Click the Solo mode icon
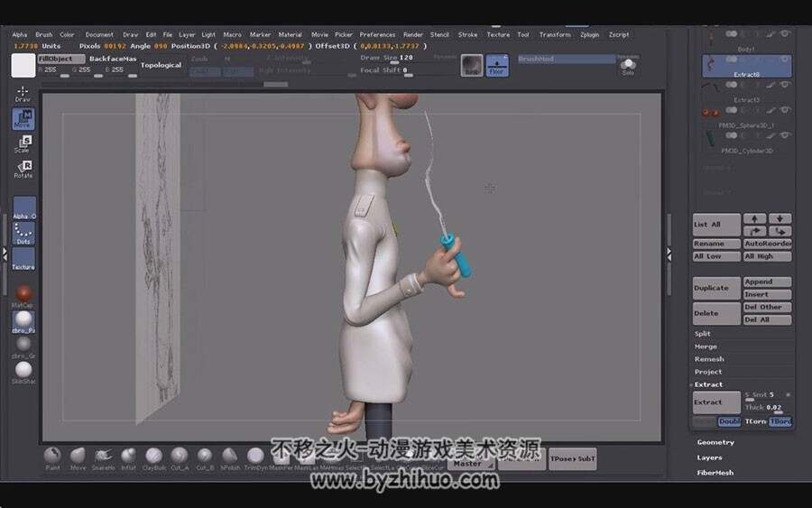Image resolution: width=812 pixels, height=508 pixels. click(x=628, y=65)
